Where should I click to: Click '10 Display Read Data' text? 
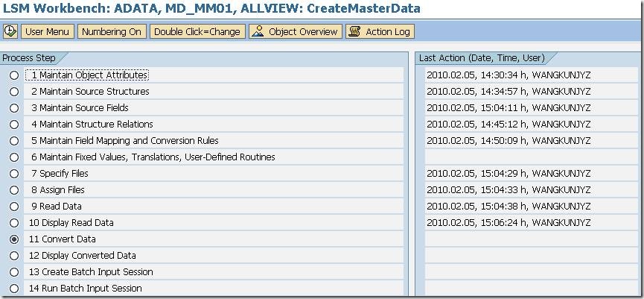coord(71,223)
